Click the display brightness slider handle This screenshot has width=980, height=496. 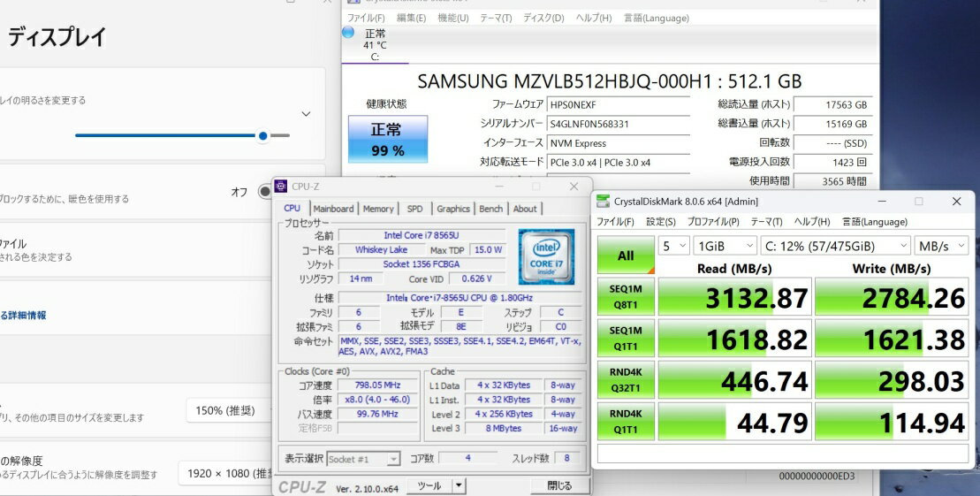tap(262, 135)
